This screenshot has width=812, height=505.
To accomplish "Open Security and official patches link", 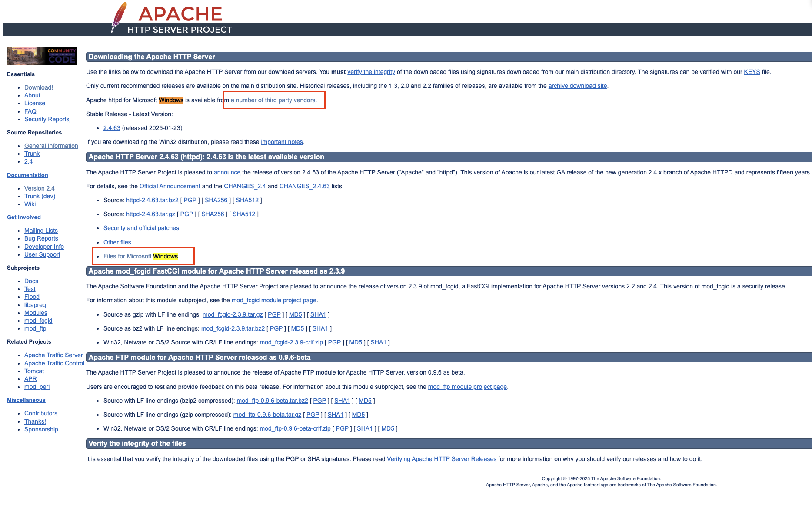I will tap(141, 228).
